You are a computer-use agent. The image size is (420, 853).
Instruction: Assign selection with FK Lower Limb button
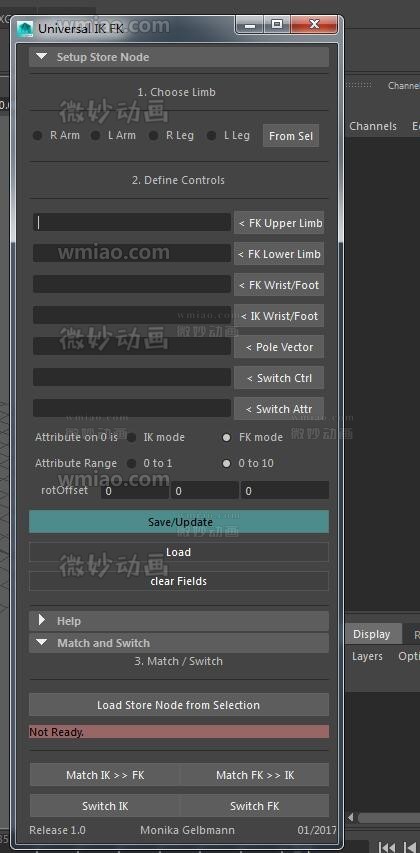[279, 254]
